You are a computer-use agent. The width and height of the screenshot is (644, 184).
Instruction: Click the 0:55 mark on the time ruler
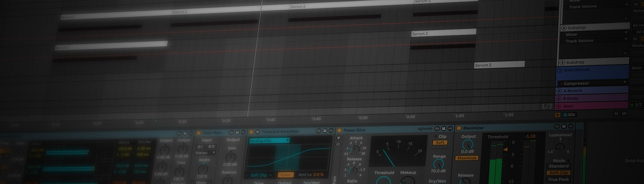click(x=411, y=117)
